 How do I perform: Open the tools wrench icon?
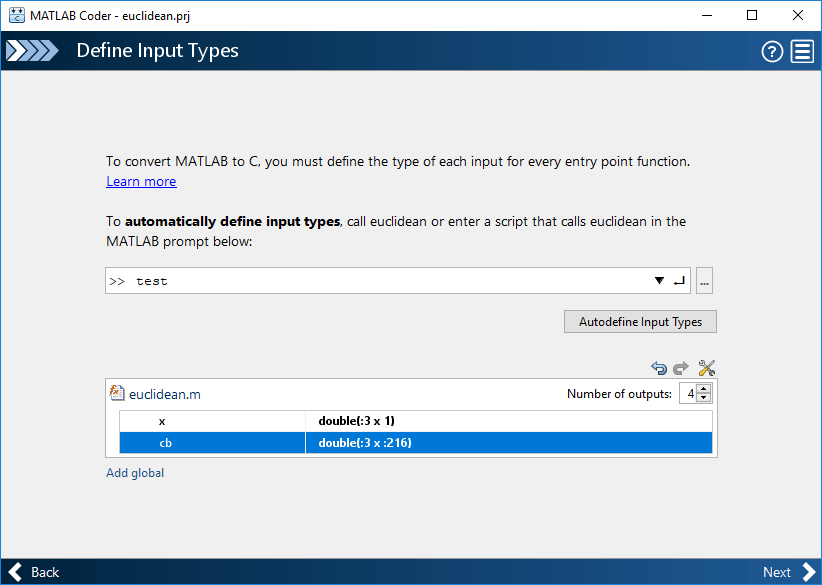pos(706,368)
